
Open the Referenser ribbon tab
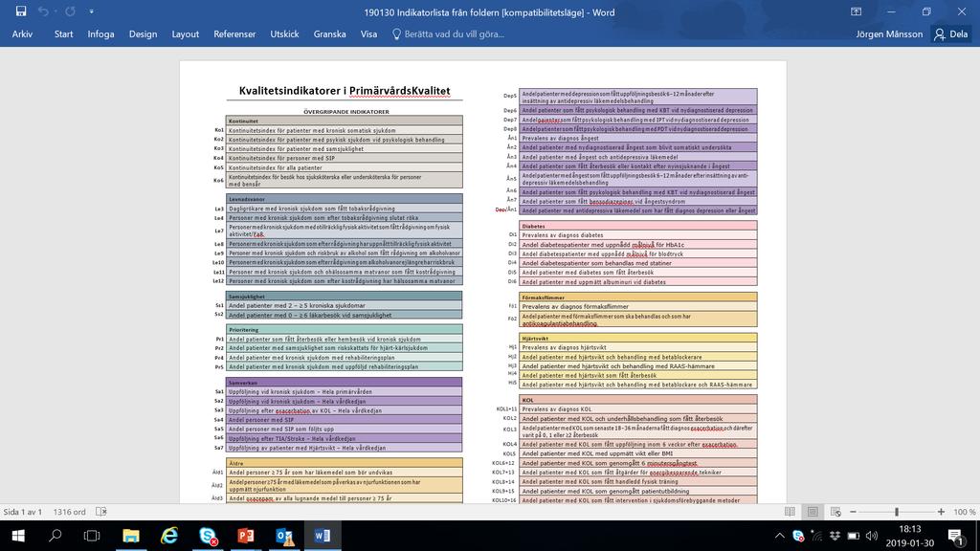tap(234, 34)
